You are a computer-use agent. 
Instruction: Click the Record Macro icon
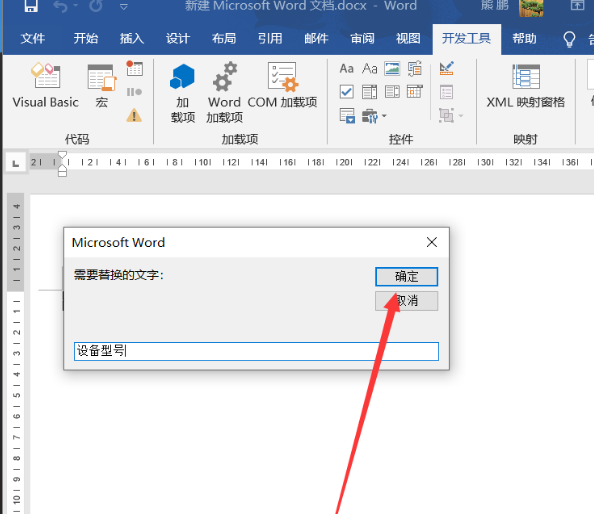click(134, 69)
